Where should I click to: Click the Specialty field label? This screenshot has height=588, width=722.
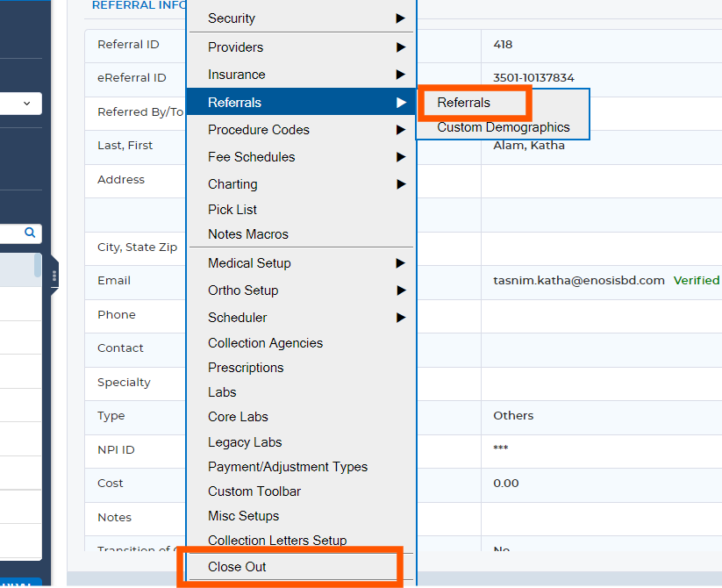[x=124, y=383]
